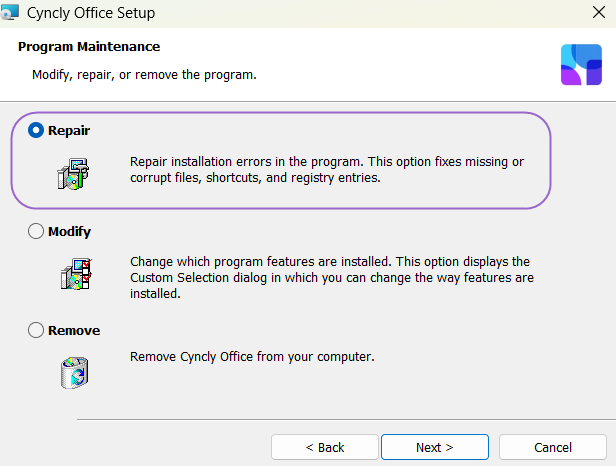This screenshot has height=466, width=616.
Task: Close the Cyncly Office Setup window
Action: tap(599, 12)
